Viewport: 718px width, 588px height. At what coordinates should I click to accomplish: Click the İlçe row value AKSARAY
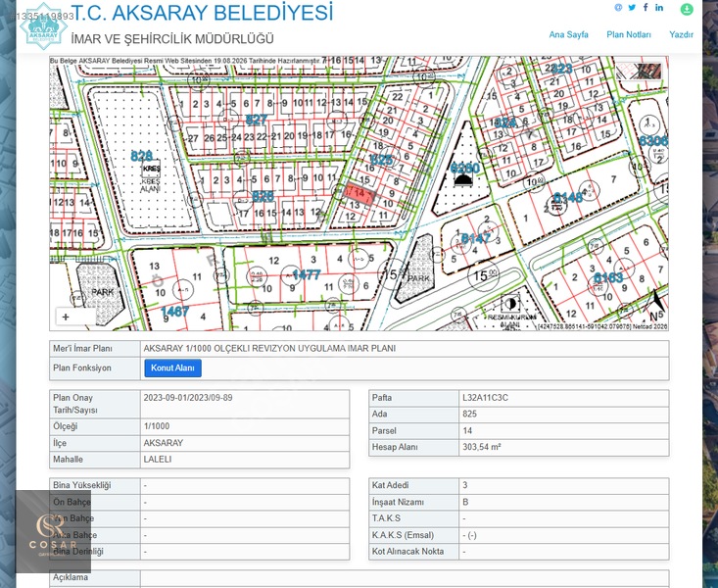click(x=163, y=443)
